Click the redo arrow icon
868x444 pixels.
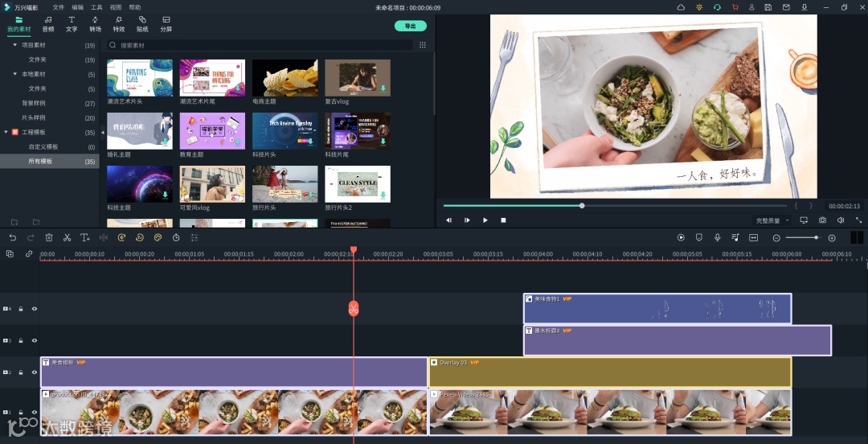(x=31, y=237)
